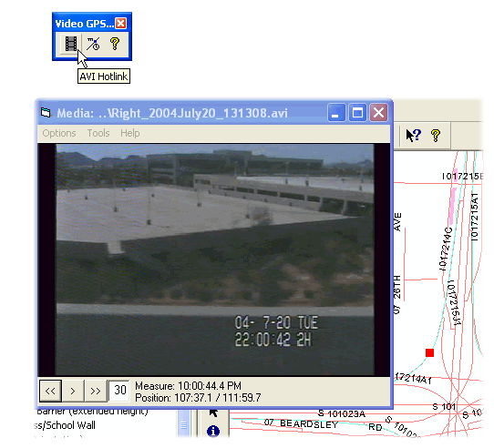Screen dimensions: 494x448
Task: Open the Tools menu in Media window
Action: pyautogui.click(x=98, y=133)
